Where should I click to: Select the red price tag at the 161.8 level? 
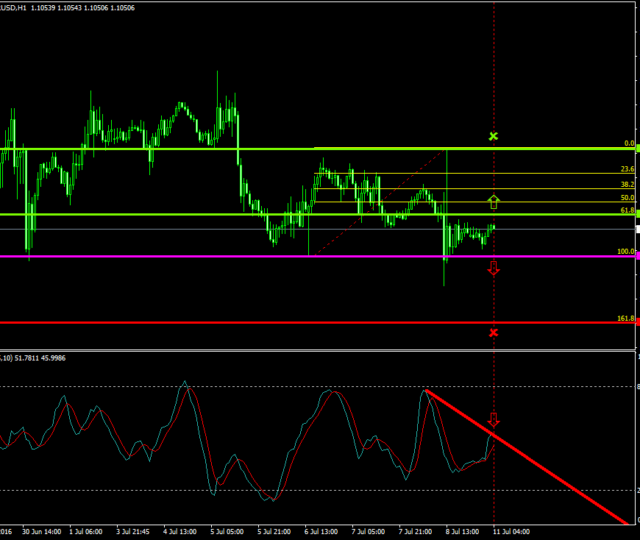pos(637,323)
